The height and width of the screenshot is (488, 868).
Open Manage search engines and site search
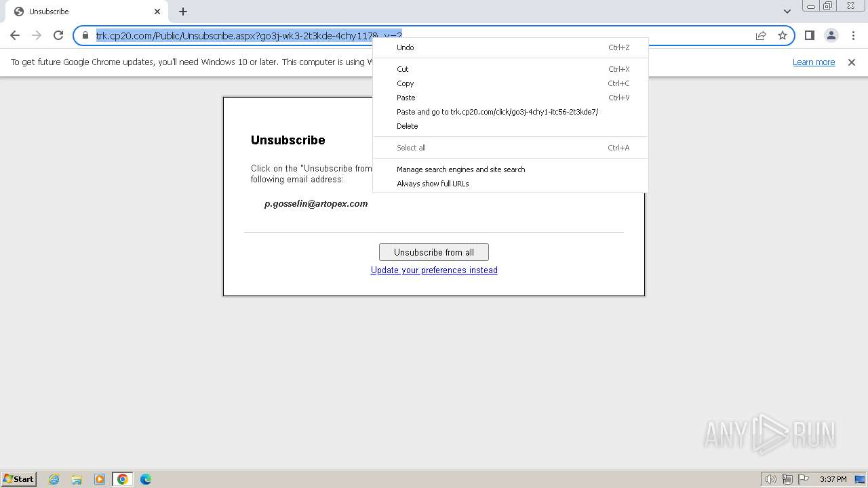(511, 169)
